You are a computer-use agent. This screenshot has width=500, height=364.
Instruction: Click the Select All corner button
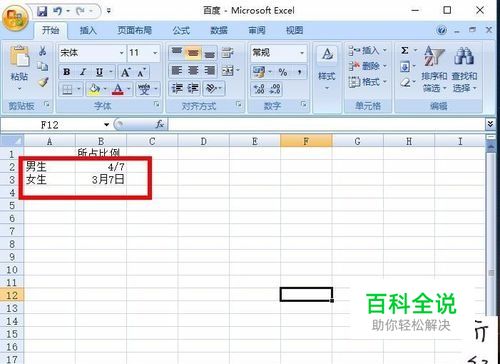[x=12, y=141]
